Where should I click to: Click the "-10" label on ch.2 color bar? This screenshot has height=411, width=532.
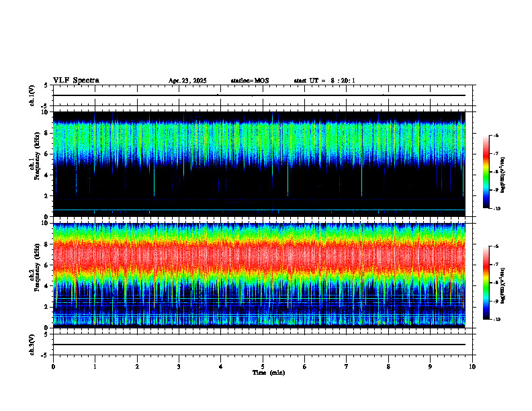[496, 320]
